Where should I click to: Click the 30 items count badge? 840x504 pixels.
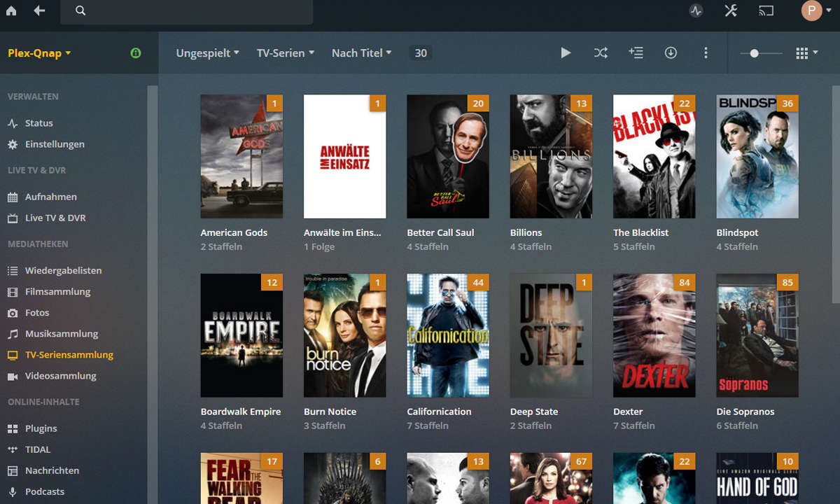click(x=421, y=52)
